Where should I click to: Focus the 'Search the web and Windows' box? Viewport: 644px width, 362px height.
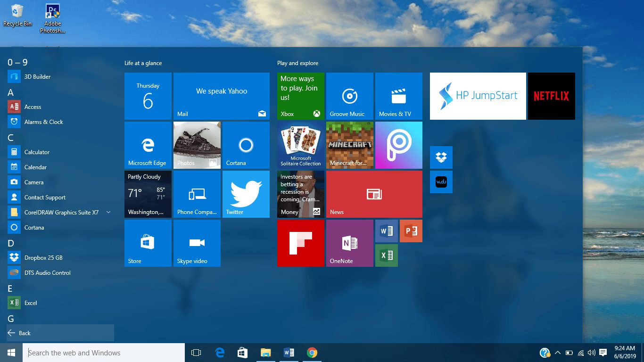[104, 353]
